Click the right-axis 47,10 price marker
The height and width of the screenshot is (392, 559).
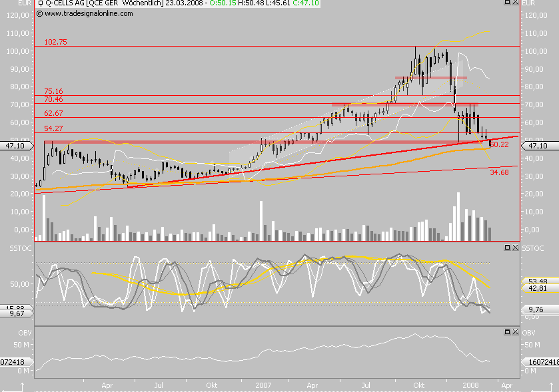[x=539, y=146]
